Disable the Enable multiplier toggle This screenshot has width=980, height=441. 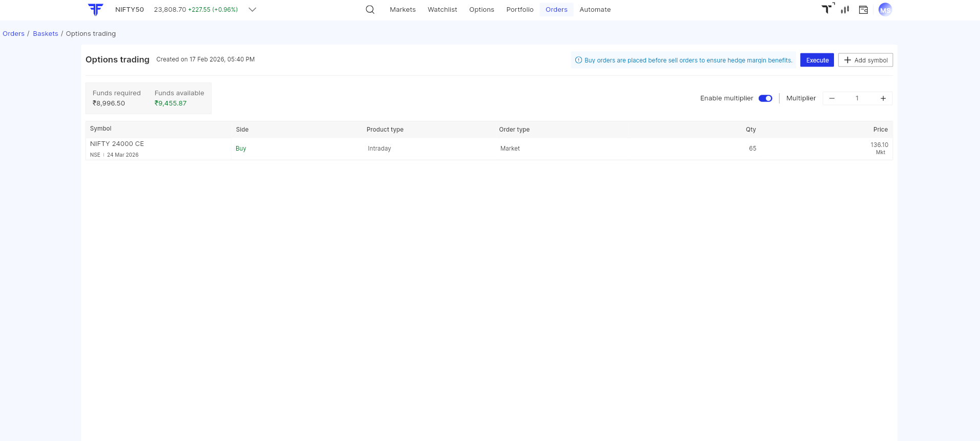pos(765,98)
